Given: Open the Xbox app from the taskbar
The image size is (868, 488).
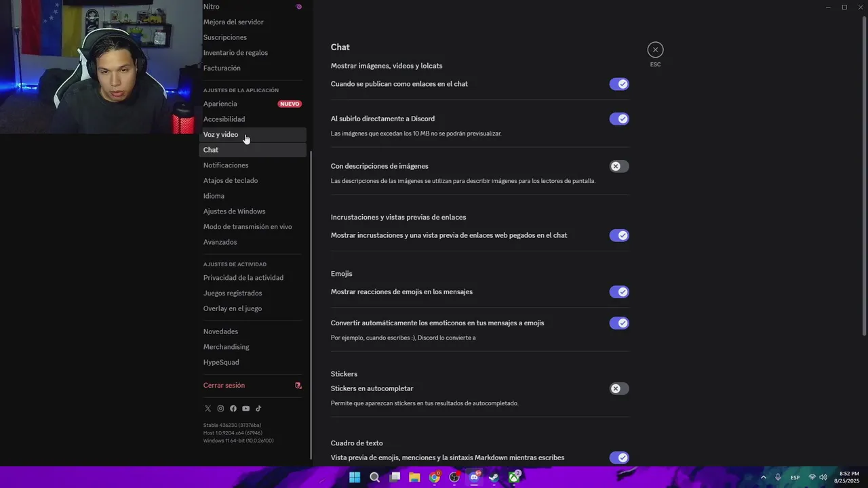Looking at the screenshot, I should pos(515,477).
